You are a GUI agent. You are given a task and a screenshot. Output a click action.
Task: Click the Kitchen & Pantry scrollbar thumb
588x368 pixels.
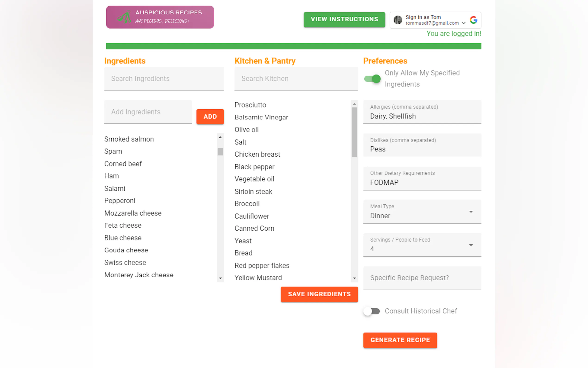(354, 132)
